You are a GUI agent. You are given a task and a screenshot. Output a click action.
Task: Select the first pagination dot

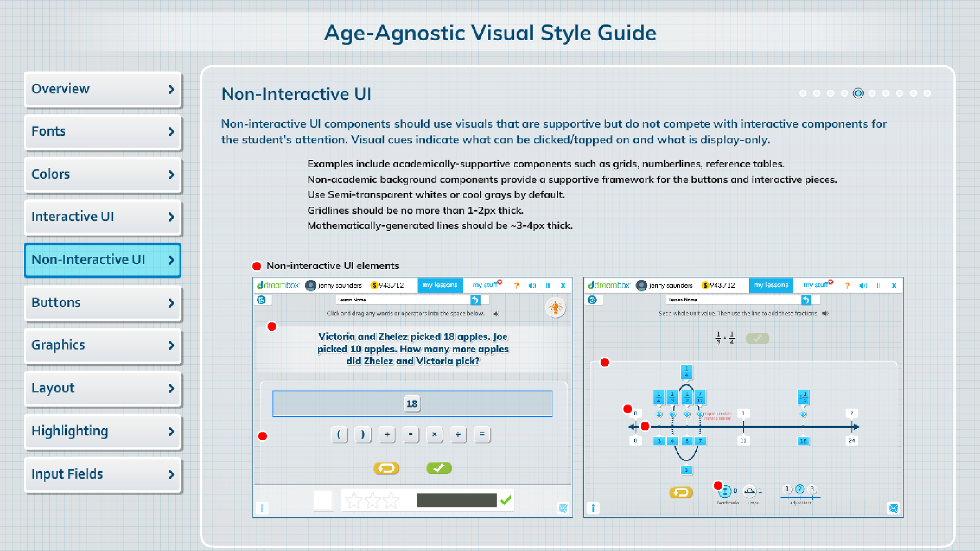click(x=803, y=93)
